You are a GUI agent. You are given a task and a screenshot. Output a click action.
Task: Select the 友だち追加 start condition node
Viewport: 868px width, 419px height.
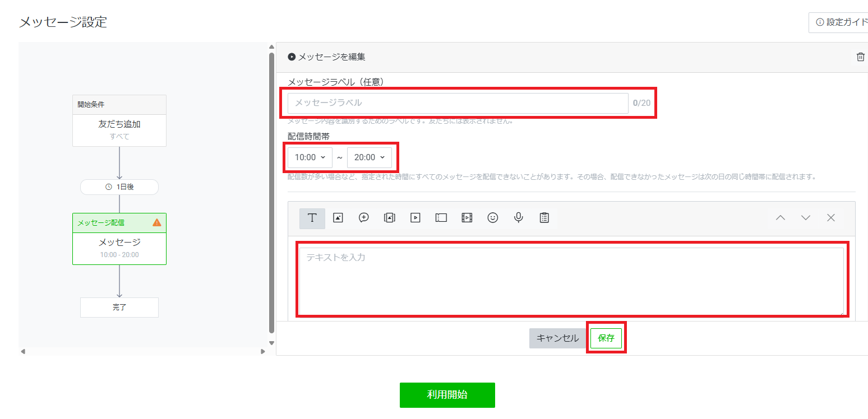pos(119,124)
